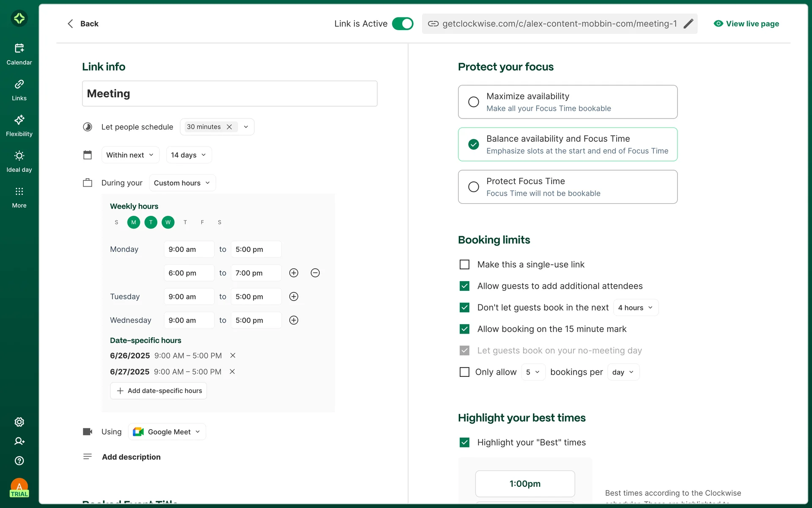Check Make this a single-use link
This screenshot has width=812, height=508.
[x=464, y=265]
